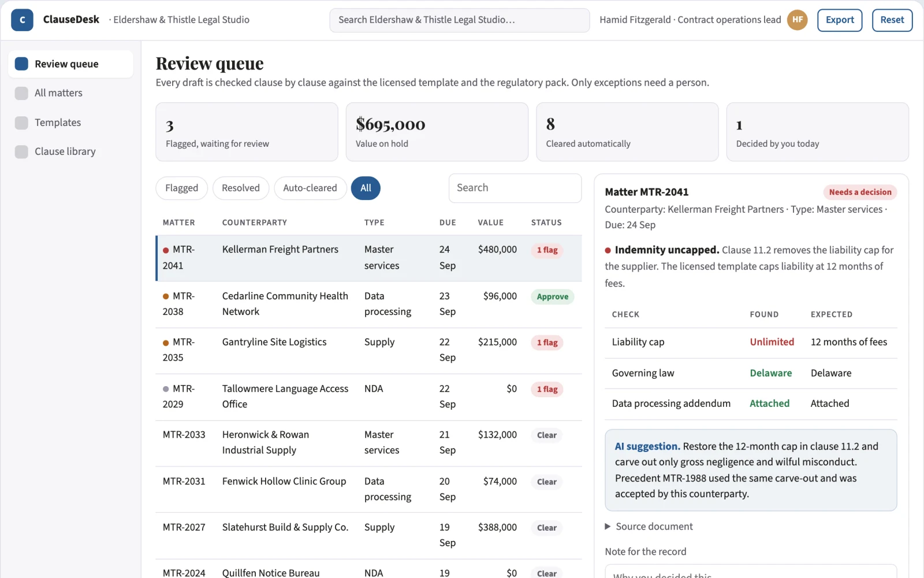The height and width of the screenshot is (578, 924).
Task: Click the Note for the record textbox
Action: (751, 571)
